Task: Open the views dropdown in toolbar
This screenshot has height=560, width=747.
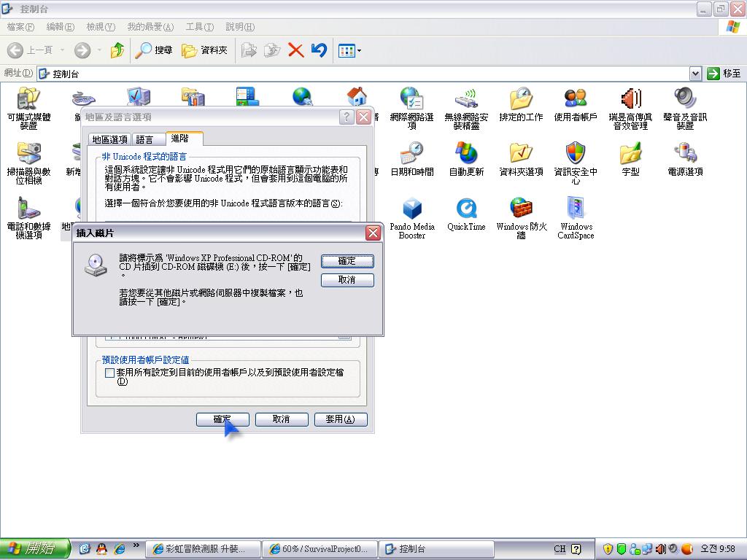Action: coord(358,50)
